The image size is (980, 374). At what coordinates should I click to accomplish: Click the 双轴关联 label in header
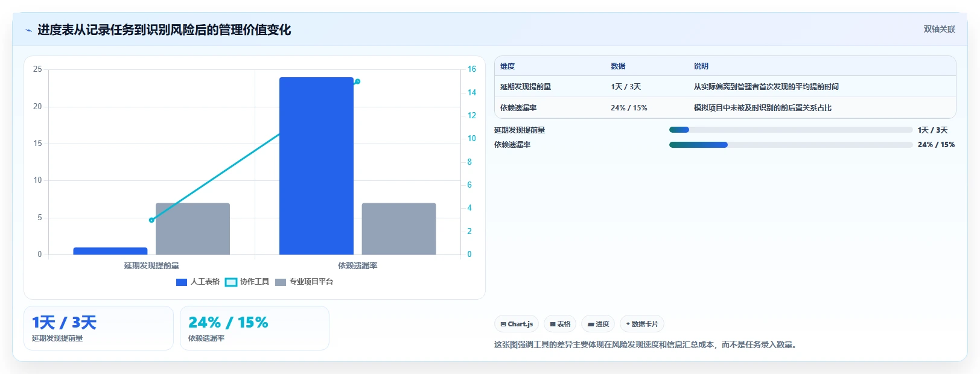(x=939, y=29)
